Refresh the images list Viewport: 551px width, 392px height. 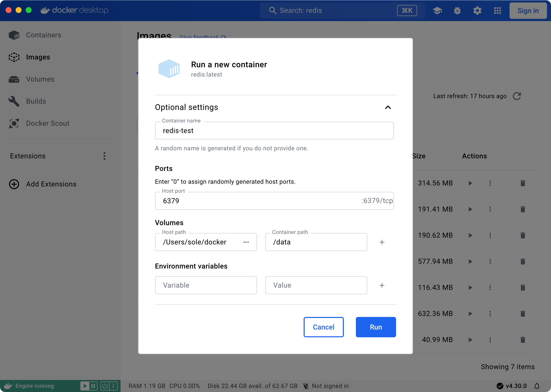tap(517, 96)
